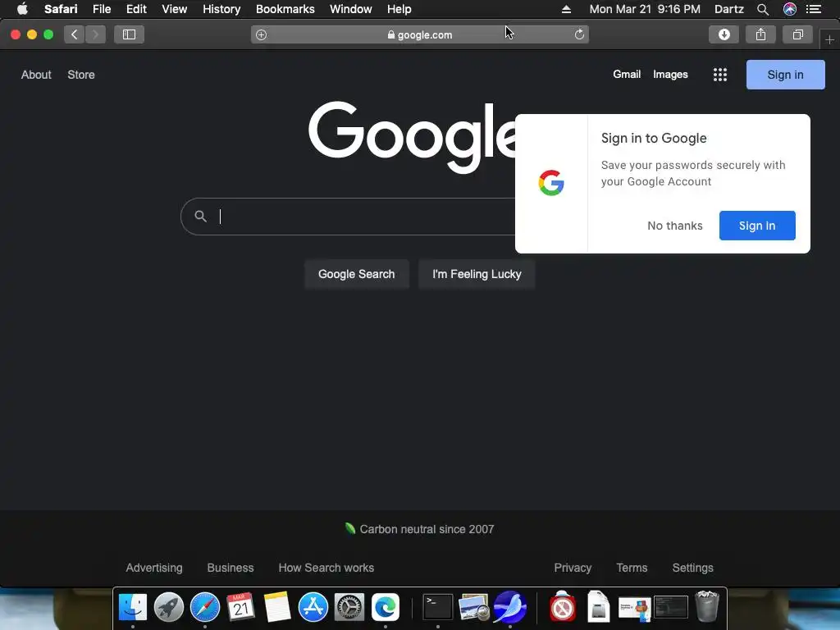Open the Google apps grid icon

[x=720, y=75]
